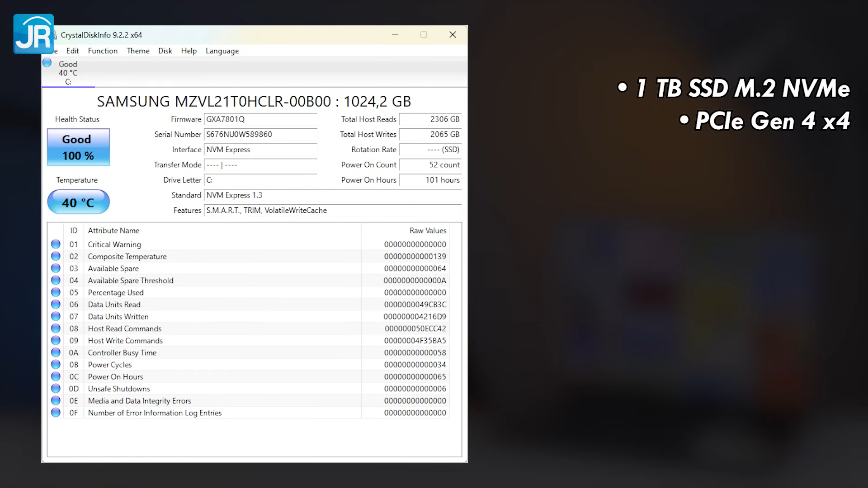Open the Disk menu
This screenshot has width=868, height=488.
[165, 51]
